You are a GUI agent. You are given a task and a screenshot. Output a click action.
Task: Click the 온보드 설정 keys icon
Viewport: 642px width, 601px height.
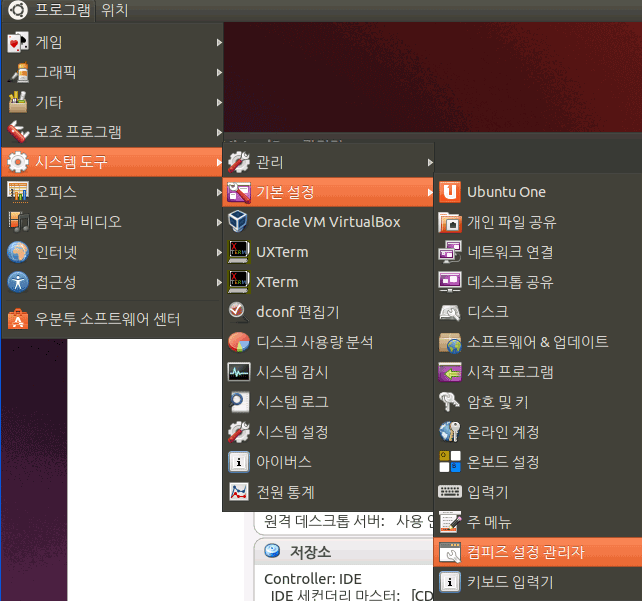click(450, 462)
